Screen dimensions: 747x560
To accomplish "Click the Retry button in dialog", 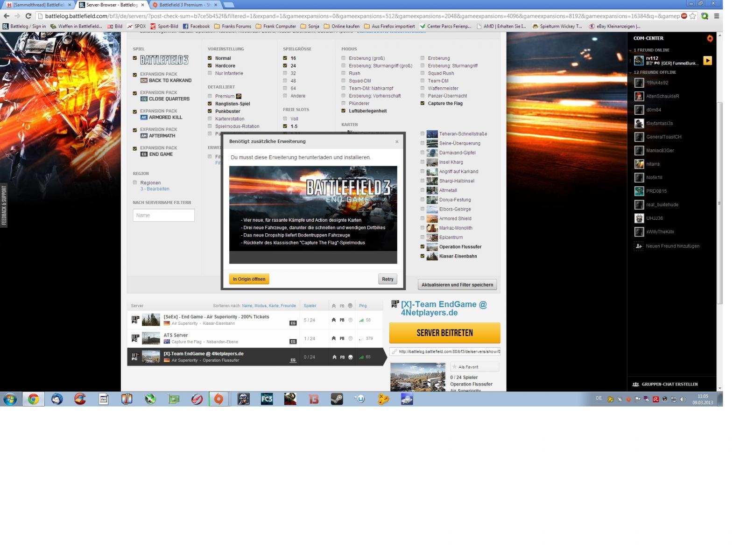I will pyautogui.click(x=388, y=279).
